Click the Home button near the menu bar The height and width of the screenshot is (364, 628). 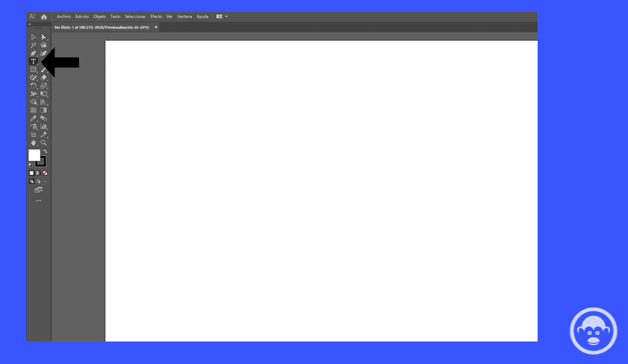43,16
